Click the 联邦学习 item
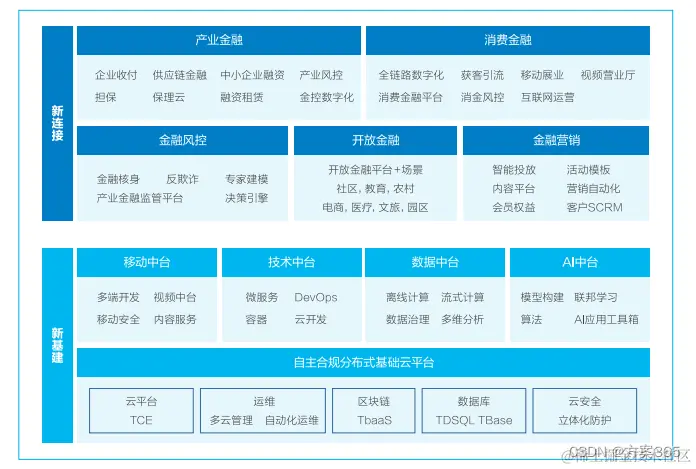This screenshot has height=469, width=696. point(596,297)
